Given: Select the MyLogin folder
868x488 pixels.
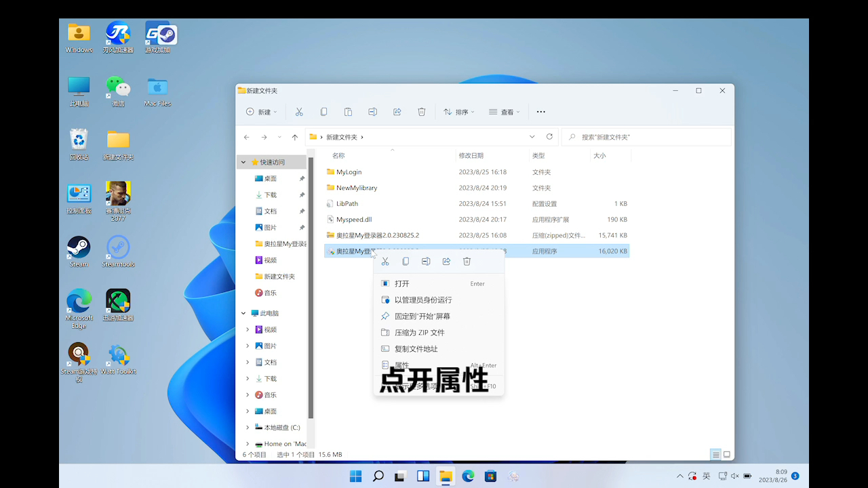Looking at the screenshot, I should point(477,172).
